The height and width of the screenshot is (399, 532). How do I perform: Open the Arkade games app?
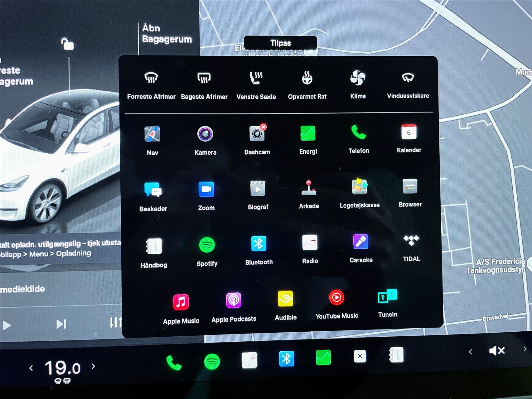(309, 194)
